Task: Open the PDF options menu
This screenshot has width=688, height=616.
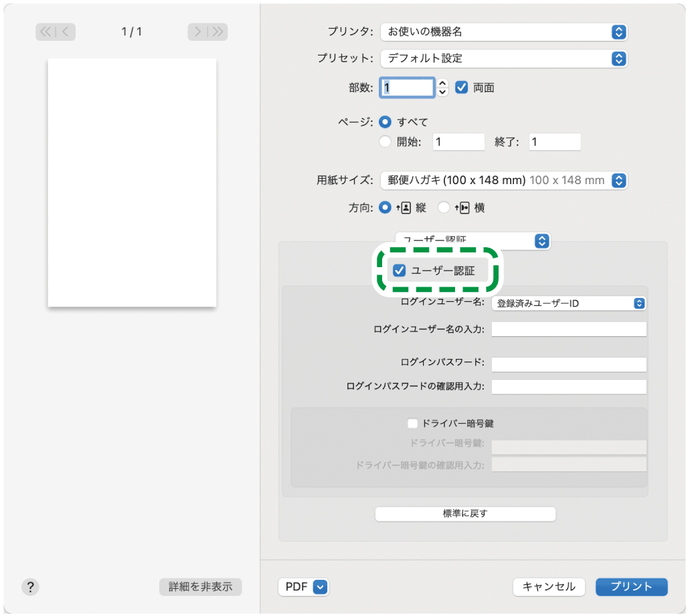Action: coord(303,587)
